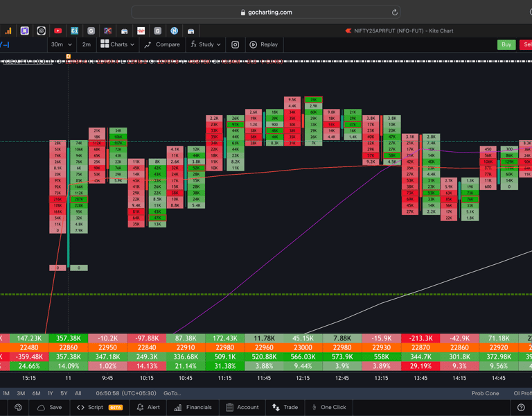The image size is (532, 416).
Task: Focus the gocharting.com address bar
Action: (x=266, y=12)
